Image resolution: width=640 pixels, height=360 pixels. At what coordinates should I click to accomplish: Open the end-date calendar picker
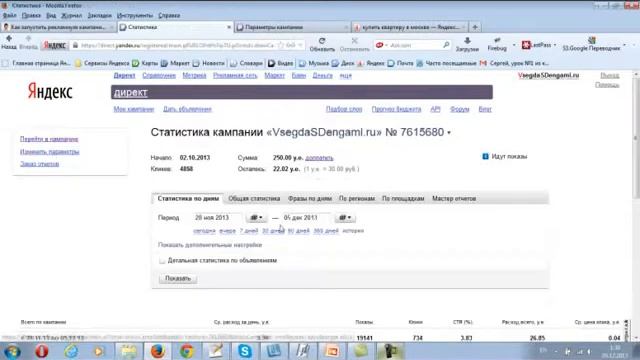[x=345, y=218]
